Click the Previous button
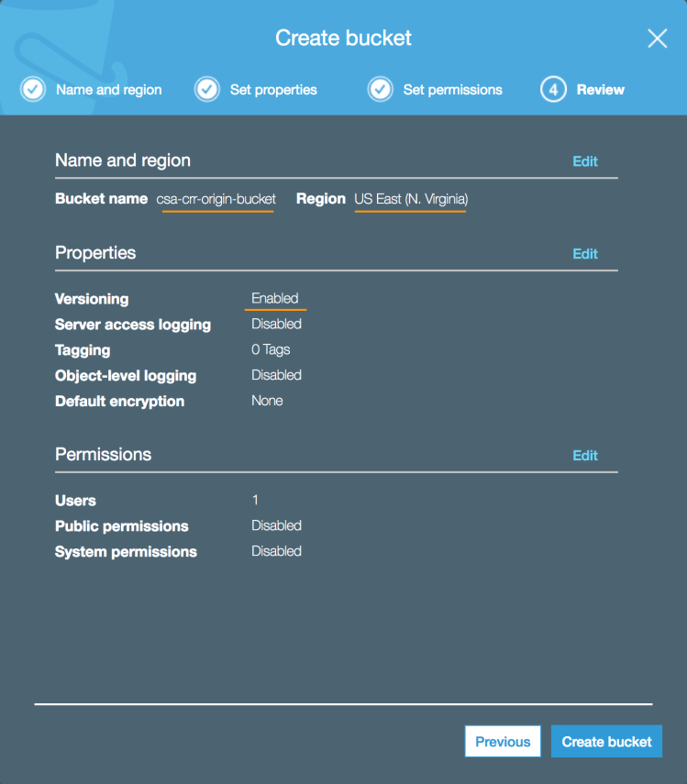This screenshot has width=687, height=784. 503,741
